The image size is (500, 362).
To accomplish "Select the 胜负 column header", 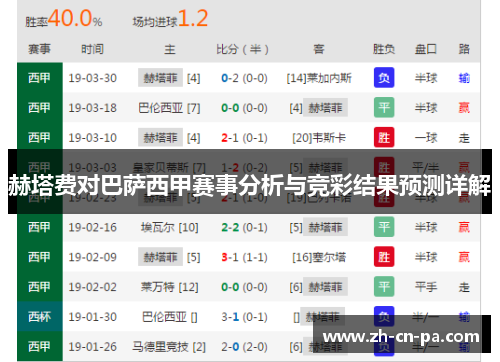I will tap(384, 49).
